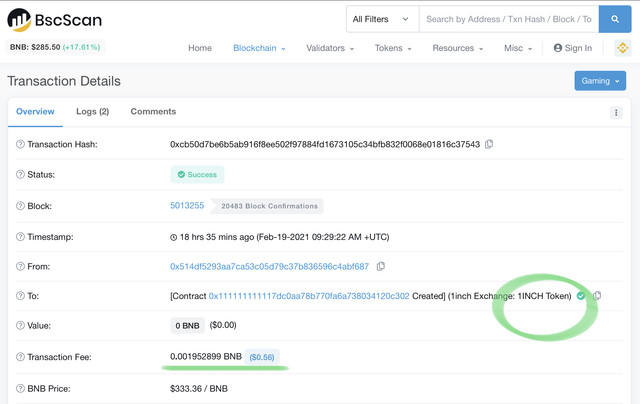Click BNB price $285.50 ticker
This screenshot has width=640, height=404.
[55, 47]
